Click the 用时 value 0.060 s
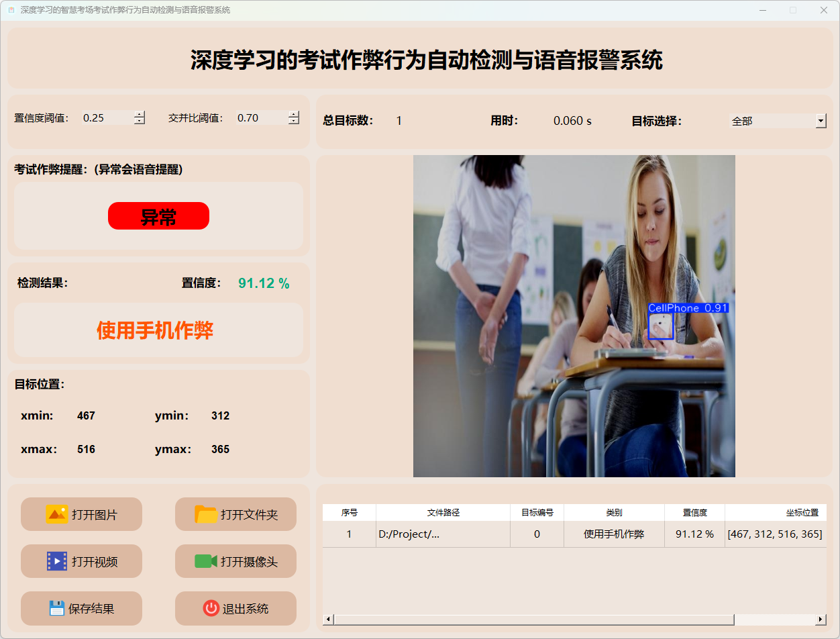840x639 pixels. (x=572, y=121)
